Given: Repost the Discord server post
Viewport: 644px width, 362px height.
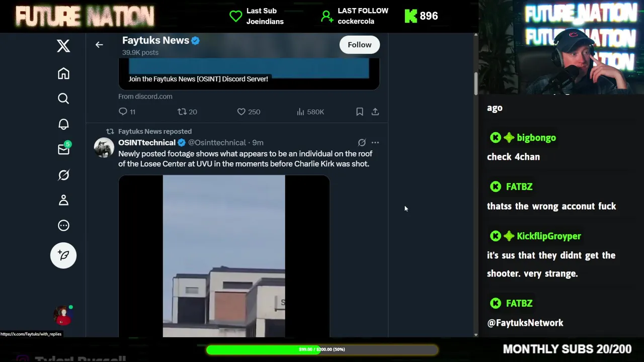Looking at the screenshot, I should pyautogui.click(x=187, y=112).
